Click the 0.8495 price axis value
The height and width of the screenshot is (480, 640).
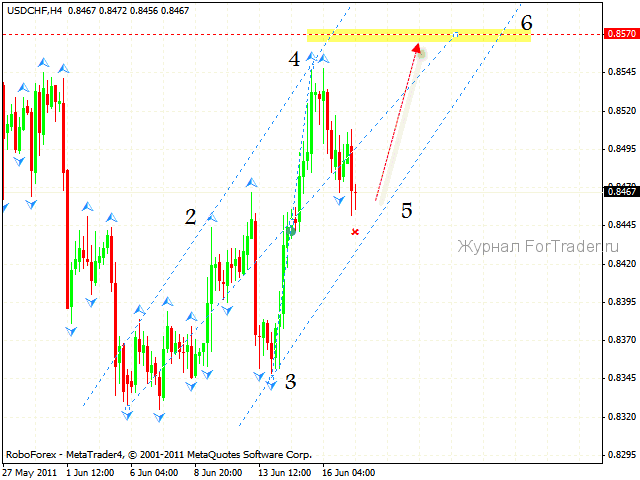(622, 149)
